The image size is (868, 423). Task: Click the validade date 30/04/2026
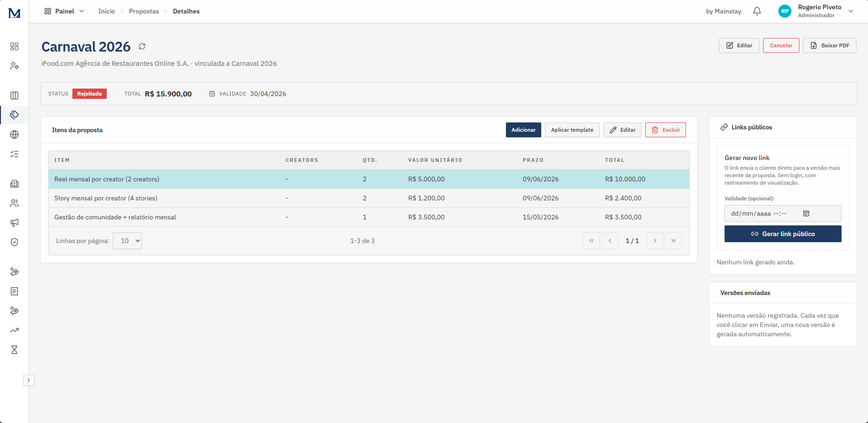268,94
